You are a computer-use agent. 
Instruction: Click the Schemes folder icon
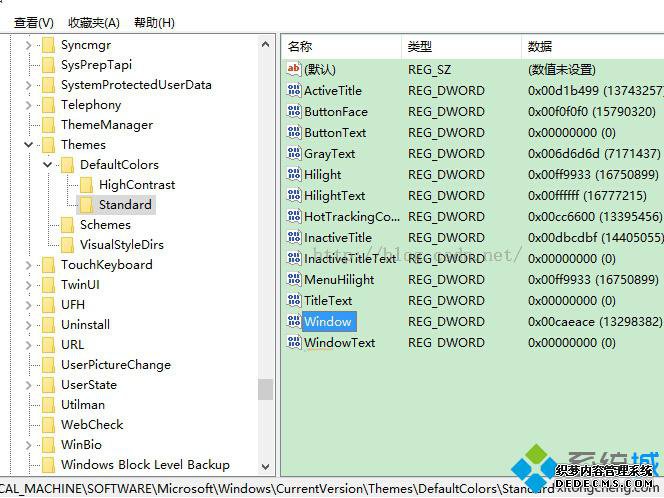pyautogui.click(x=67, y=225)
